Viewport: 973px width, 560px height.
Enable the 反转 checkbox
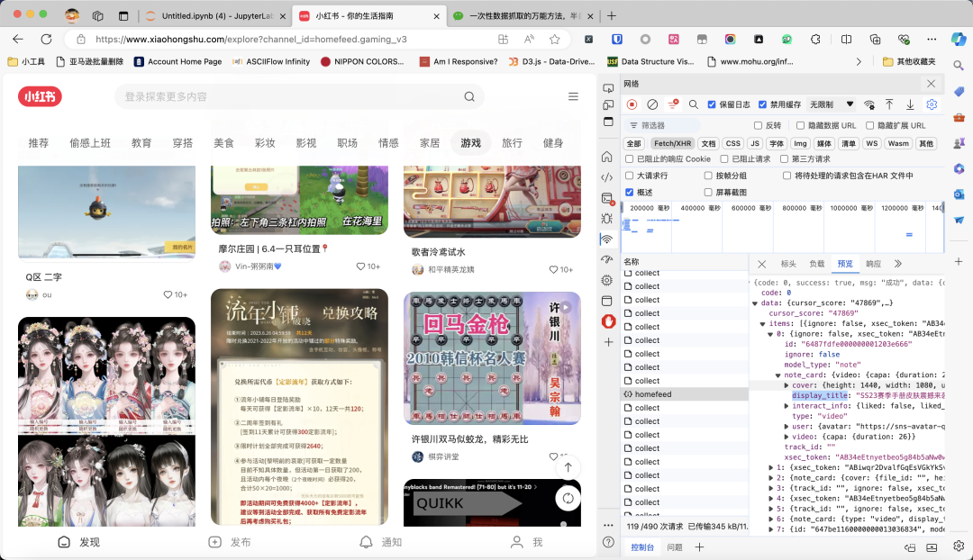point(758,125)
